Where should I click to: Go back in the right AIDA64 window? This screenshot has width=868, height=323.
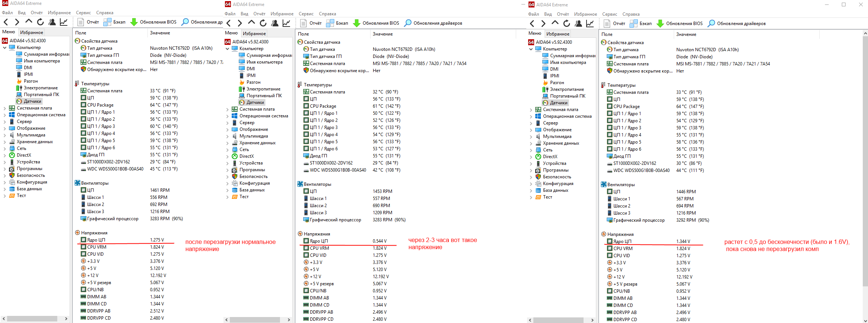pos(532,24)
